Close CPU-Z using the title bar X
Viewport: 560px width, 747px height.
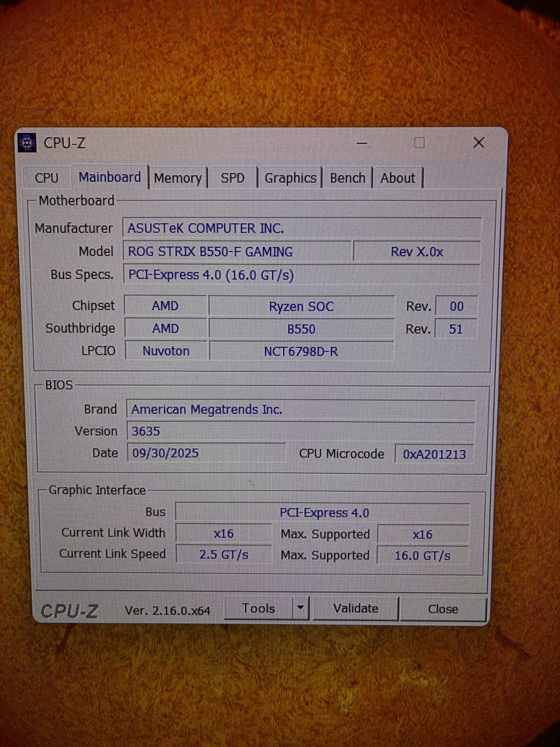pyautogui.click(x=479, y=142)
